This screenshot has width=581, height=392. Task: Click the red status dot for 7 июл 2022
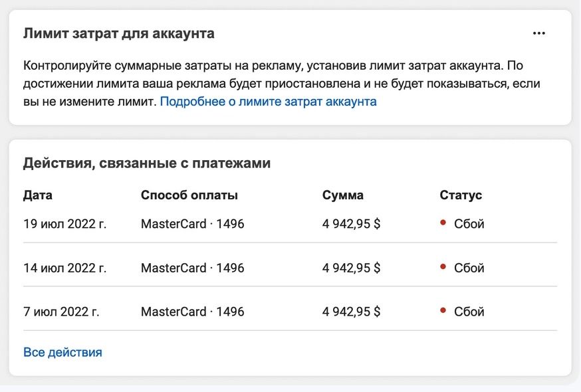click(x=443, y=310)
